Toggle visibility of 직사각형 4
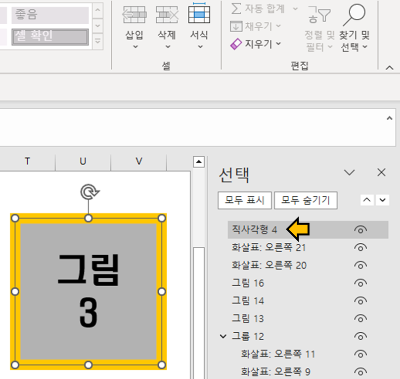 [x=361, y=230]
